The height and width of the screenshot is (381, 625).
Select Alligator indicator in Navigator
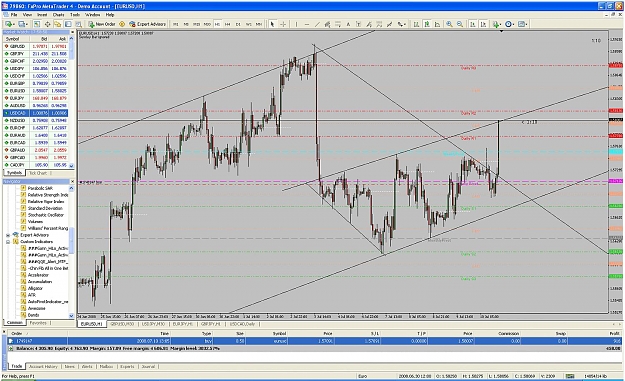point(35,288)
